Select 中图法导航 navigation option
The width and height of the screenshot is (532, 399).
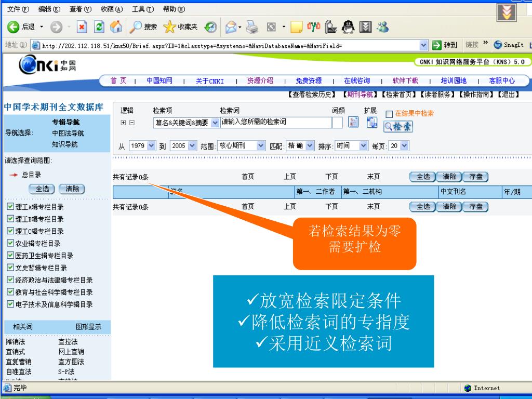68,133
